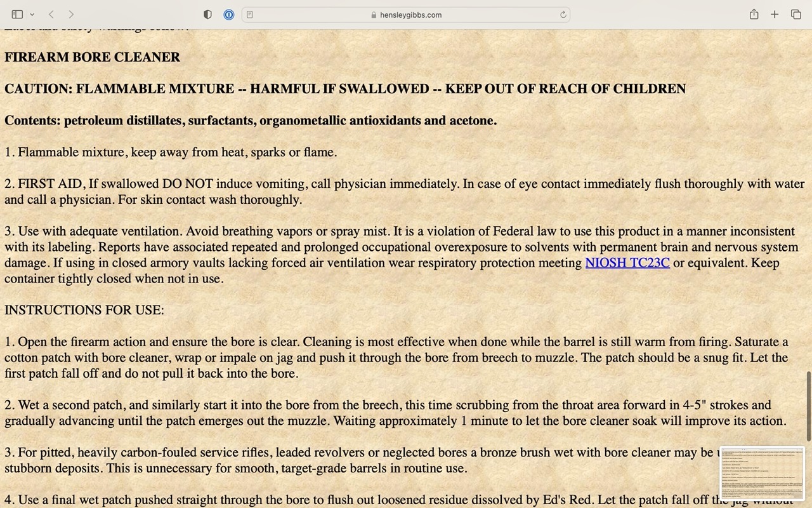Reload the current page
This screenshot has height=508, width=812.
tap(563, 15)
